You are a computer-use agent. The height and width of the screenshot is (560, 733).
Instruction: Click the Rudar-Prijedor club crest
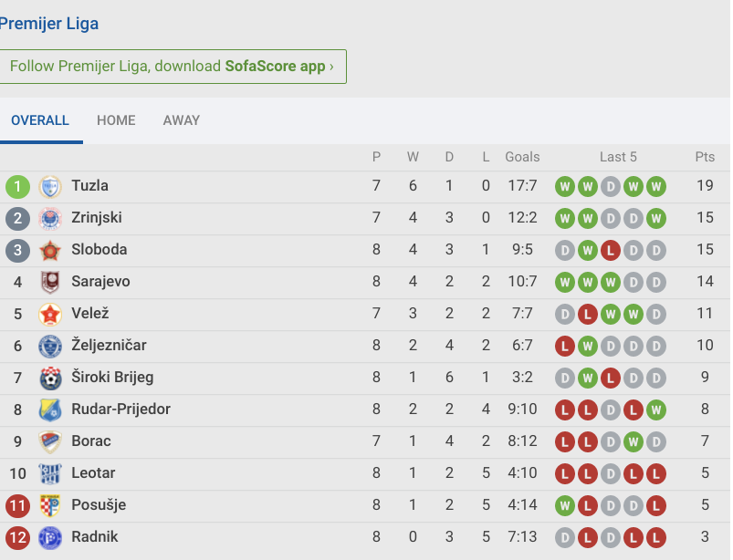(50, 410)
